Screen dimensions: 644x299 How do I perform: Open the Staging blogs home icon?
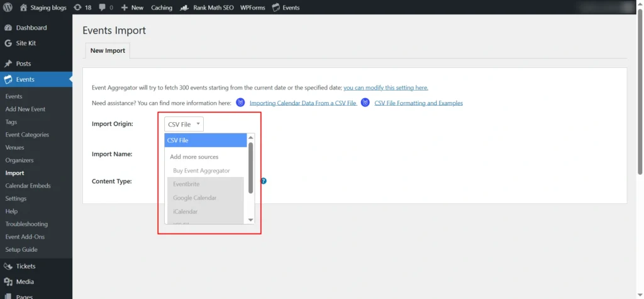coord(23,8)
